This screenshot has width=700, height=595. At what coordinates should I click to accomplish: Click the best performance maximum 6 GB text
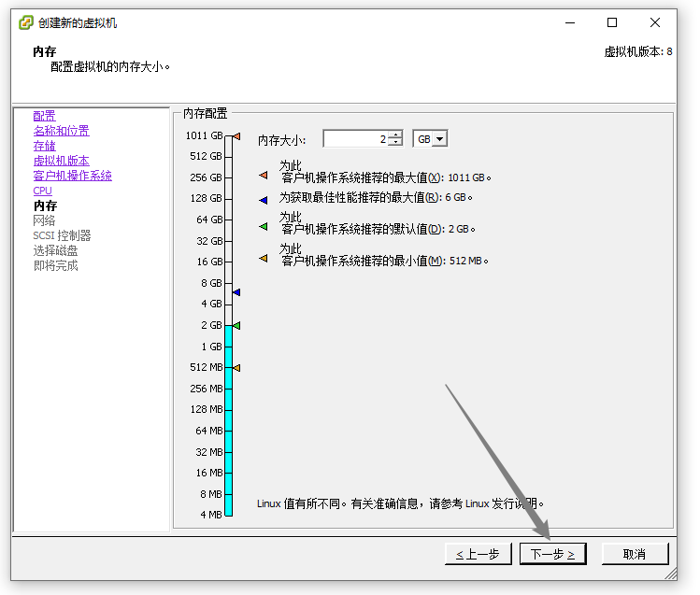pyautogui.click(x=376, y=197)
